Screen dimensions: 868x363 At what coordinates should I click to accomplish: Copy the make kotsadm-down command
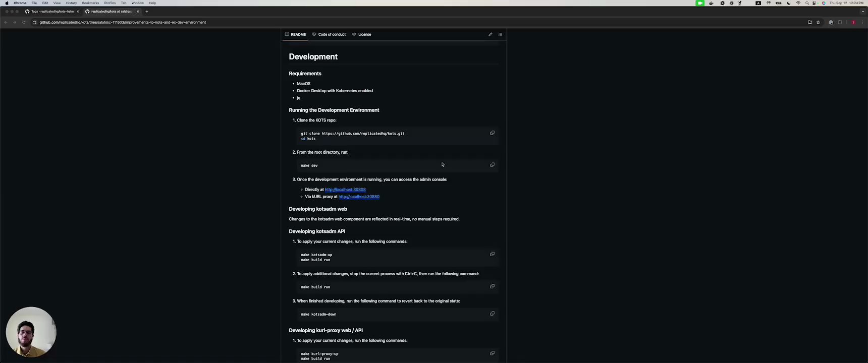pyautogui.click(x=492, y=314)
